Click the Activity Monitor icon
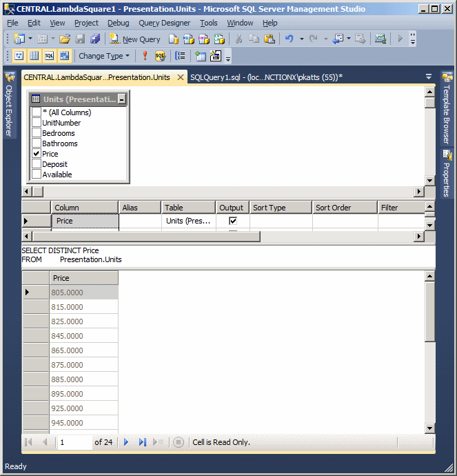 point(380,39)
